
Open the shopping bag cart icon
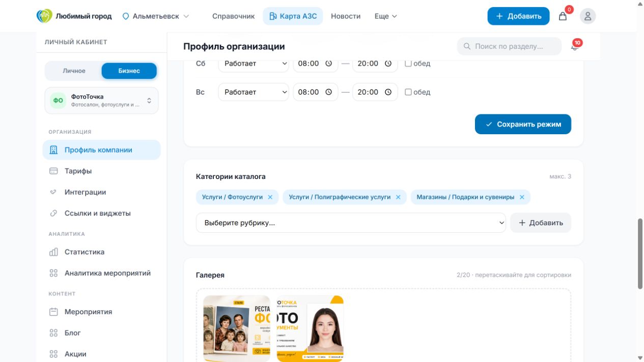pos(563,16)
